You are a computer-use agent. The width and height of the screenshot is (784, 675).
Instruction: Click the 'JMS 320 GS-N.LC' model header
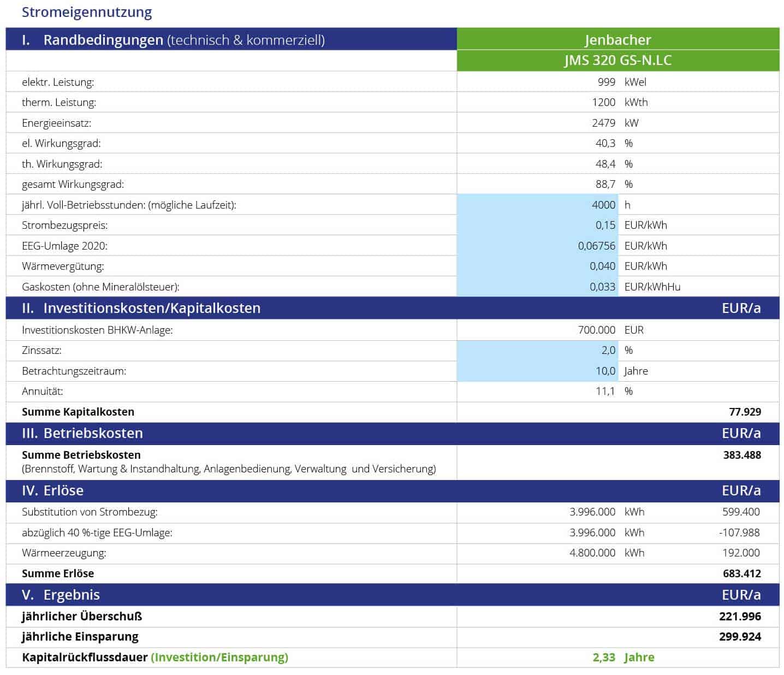pyautogui.click(x=618, y=60)
